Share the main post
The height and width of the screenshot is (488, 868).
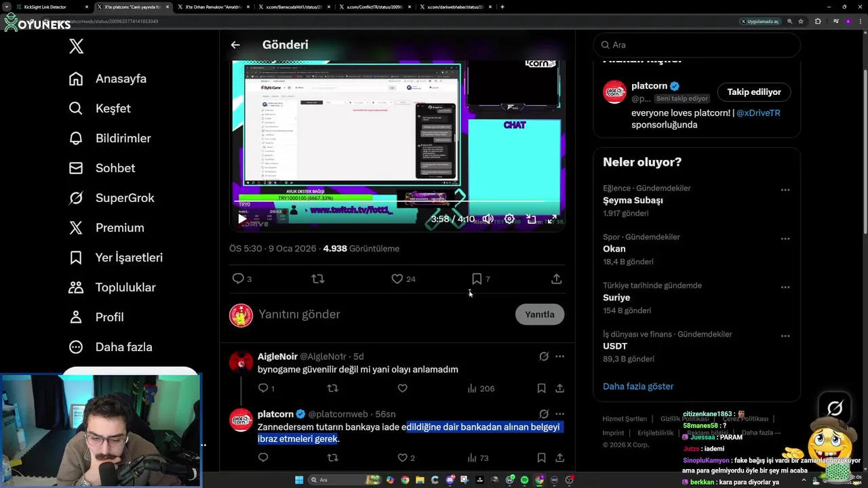pyautogui.click(x=556, y=279)
